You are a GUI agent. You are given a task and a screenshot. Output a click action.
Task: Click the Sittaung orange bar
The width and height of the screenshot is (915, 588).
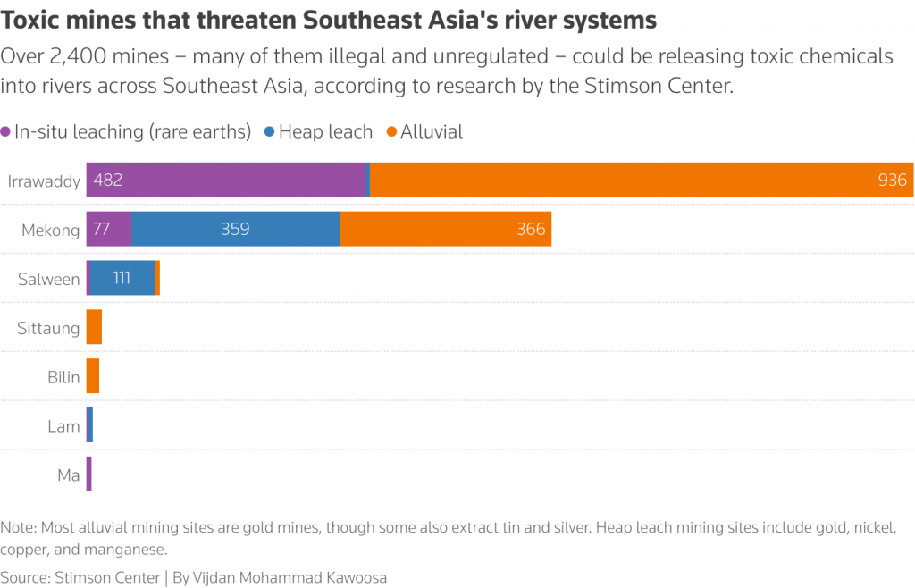(x=94, y=327)
